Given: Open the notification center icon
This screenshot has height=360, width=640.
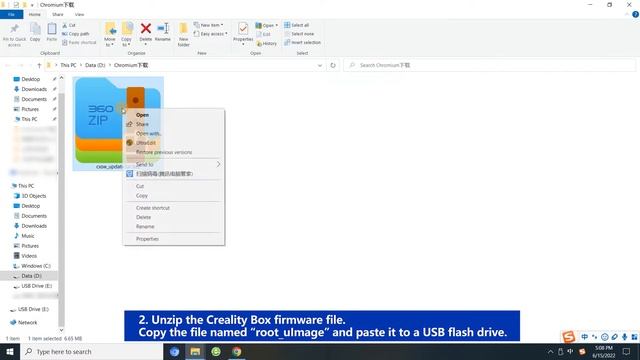Looking at the screenshot, I should 626,351.
